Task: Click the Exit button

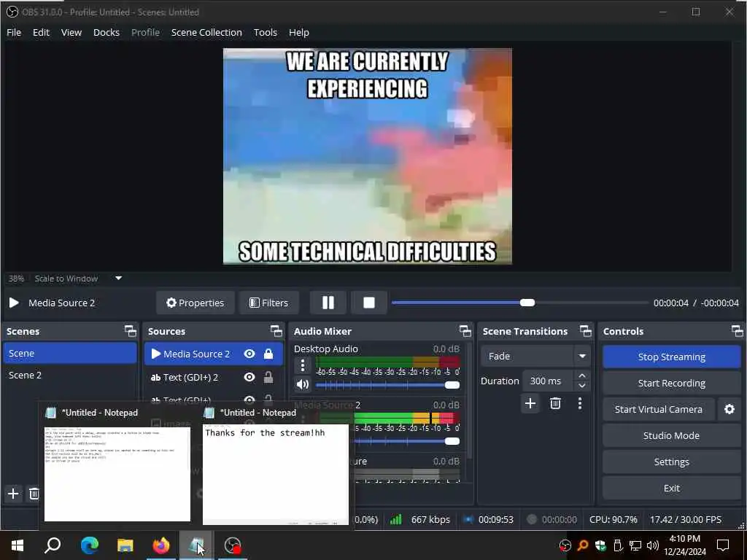Action: pos(671,488)
